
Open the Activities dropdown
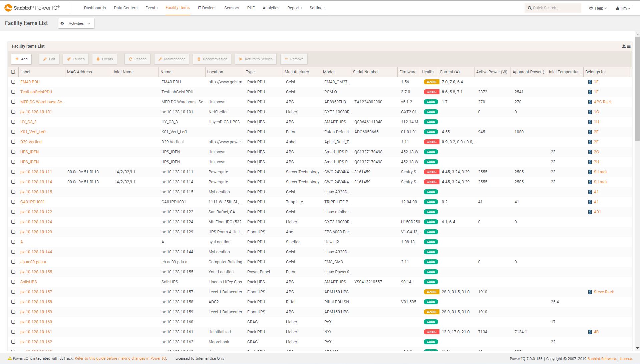[76, 23]
